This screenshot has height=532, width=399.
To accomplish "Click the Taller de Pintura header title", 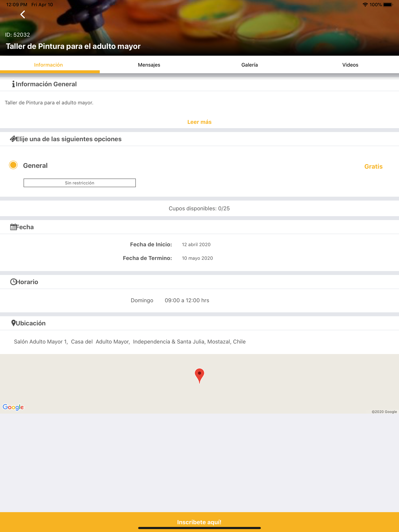I will pos(73,46).
